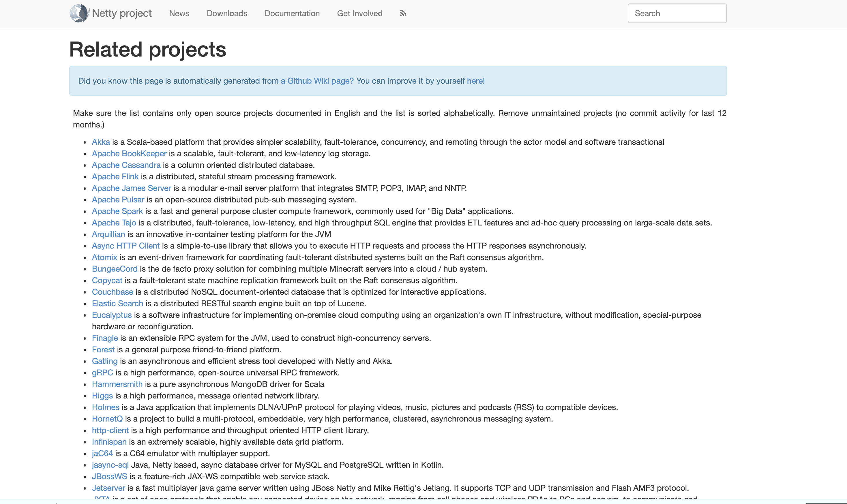Viewport: 847px width, 504px height.
Task: Follow the 'a Github Wiki page?' link
Action: pos(317,81)
